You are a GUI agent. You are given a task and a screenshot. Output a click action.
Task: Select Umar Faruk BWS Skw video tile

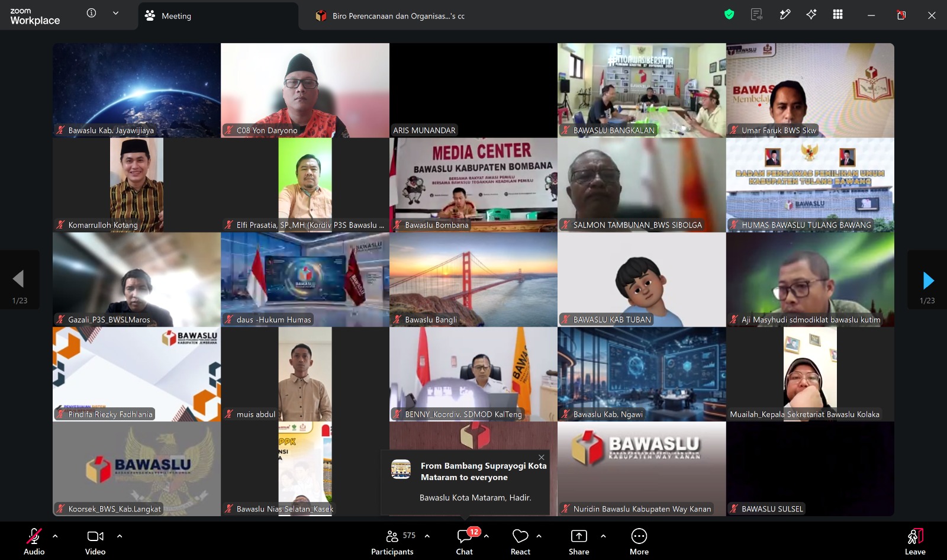(x=810, y=90)
